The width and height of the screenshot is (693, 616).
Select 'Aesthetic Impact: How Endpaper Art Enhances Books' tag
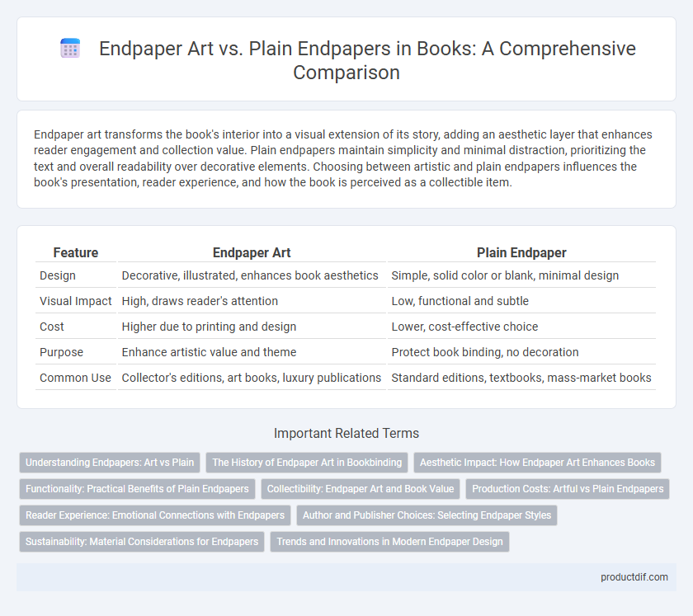click(537, 463)
